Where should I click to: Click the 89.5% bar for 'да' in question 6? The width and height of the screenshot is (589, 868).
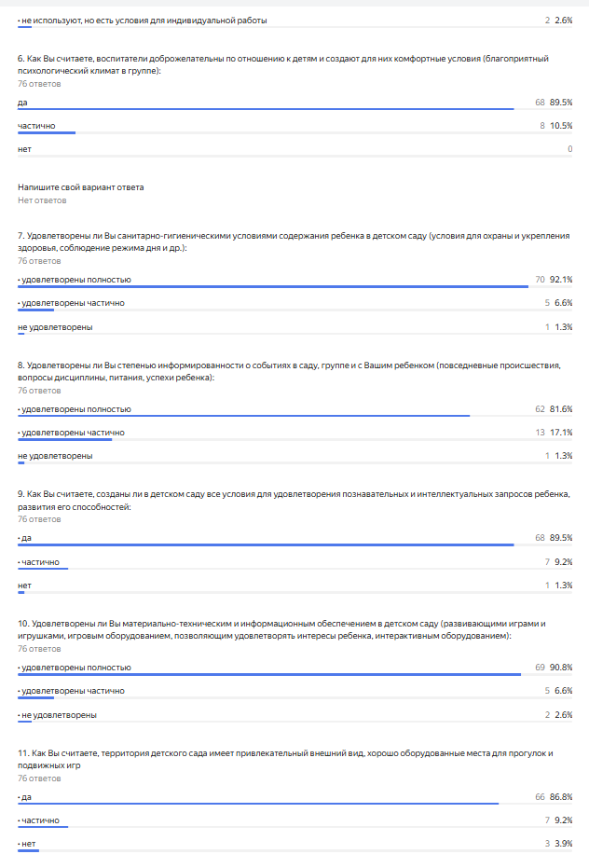[x=266, y=109]
